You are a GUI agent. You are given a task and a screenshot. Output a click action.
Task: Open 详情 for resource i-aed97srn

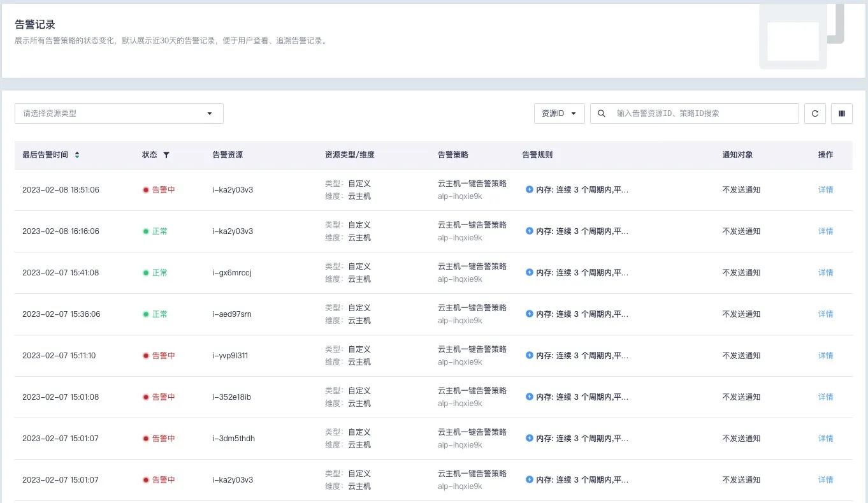click(825, 314)
